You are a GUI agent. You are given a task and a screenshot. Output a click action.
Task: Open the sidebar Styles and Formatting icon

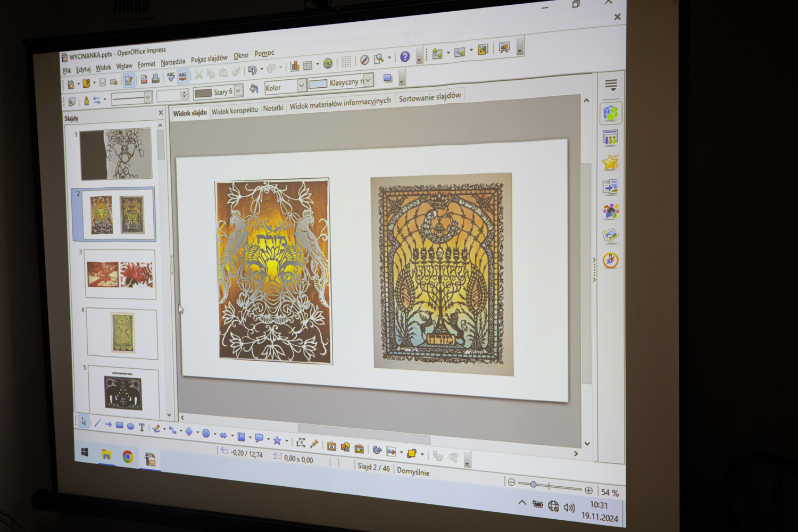point(611,211)
